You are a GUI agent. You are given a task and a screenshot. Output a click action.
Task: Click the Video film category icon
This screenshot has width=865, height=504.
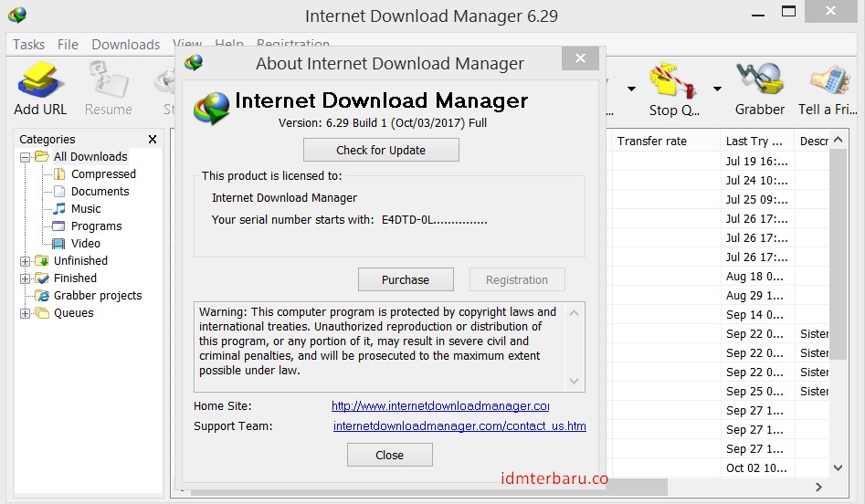(58, 243)
